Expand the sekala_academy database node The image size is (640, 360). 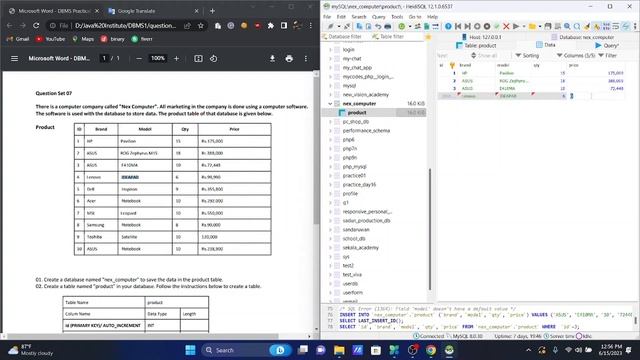(x=330, y=248)
